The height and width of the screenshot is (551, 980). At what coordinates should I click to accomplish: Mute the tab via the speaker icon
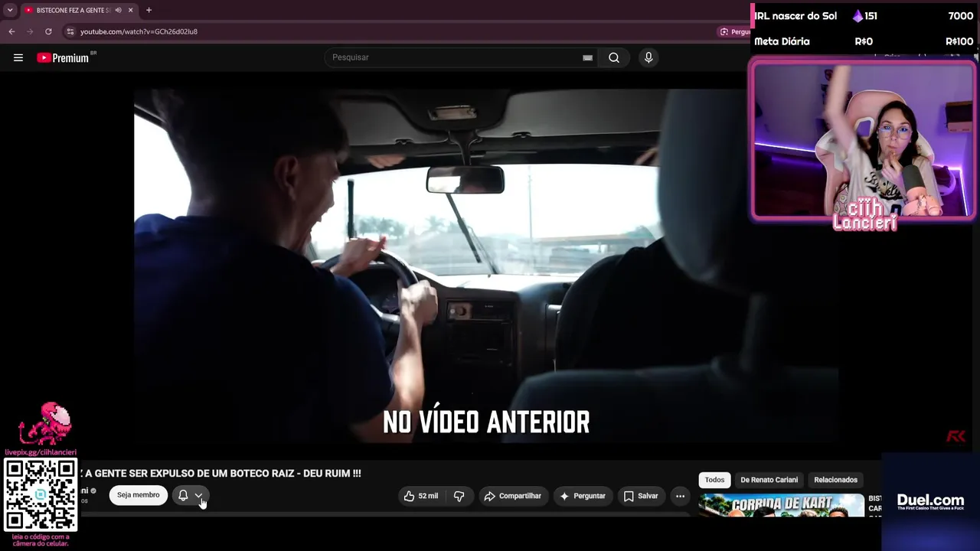coord(118,10)
